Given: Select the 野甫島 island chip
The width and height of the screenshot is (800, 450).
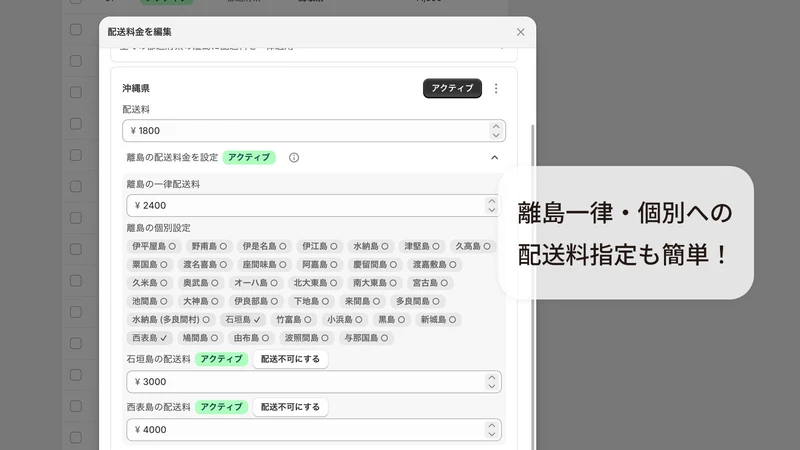Looking at the screenshot, I should click(x=209, y=246).
